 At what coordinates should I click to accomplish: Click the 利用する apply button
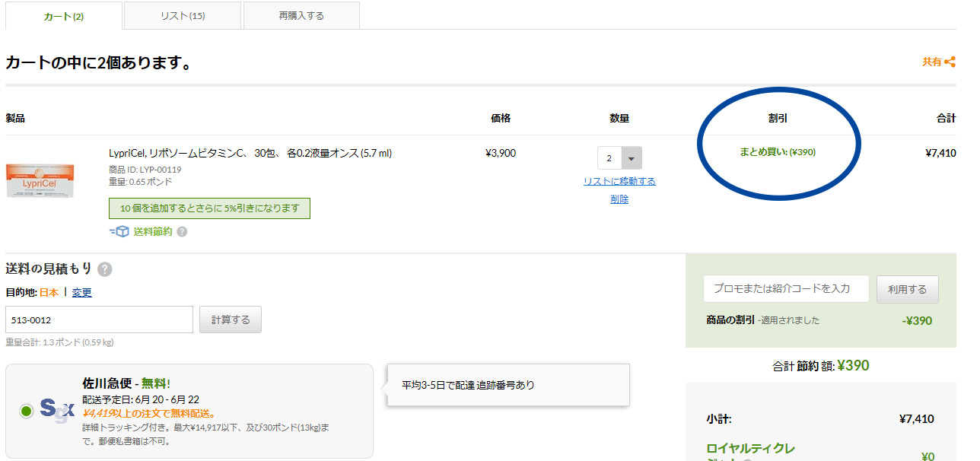(908, 289)
